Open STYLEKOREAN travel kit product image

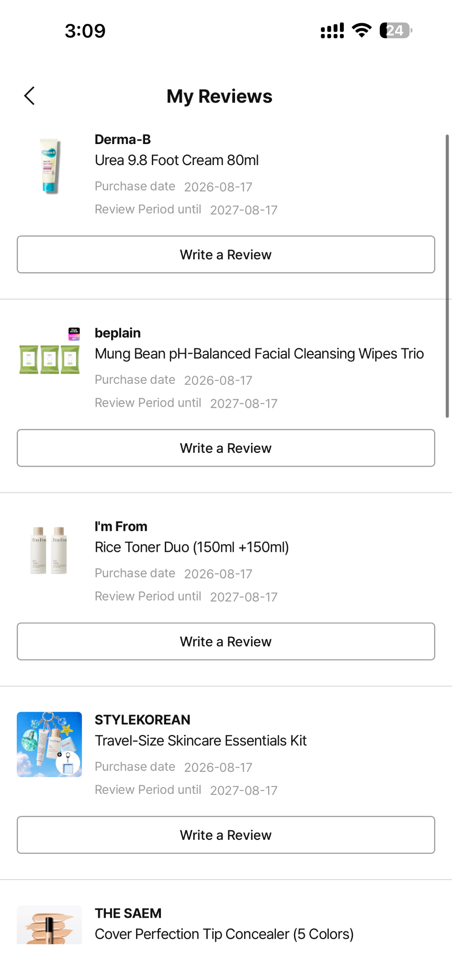point(49,745)
